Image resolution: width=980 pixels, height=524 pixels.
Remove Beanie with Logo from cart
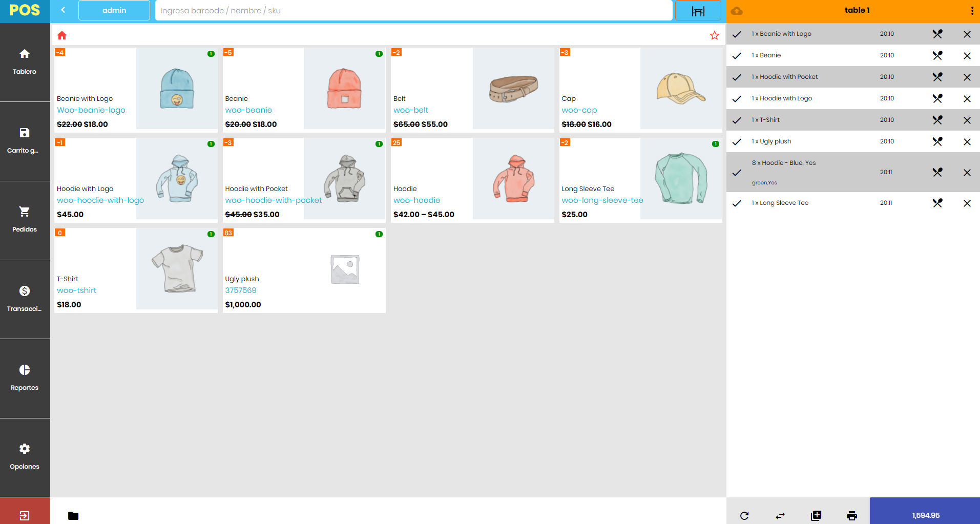(967, 34)
